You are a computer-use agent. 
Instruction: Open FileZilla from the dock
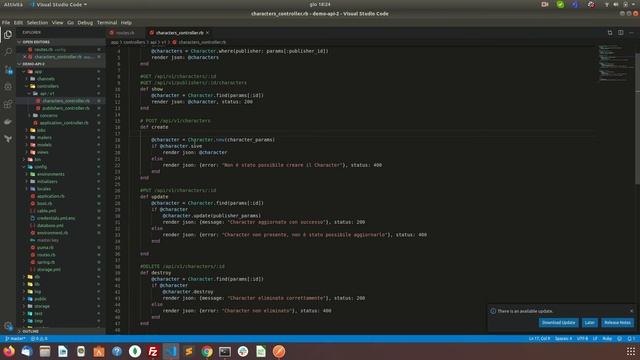point(153,351)
